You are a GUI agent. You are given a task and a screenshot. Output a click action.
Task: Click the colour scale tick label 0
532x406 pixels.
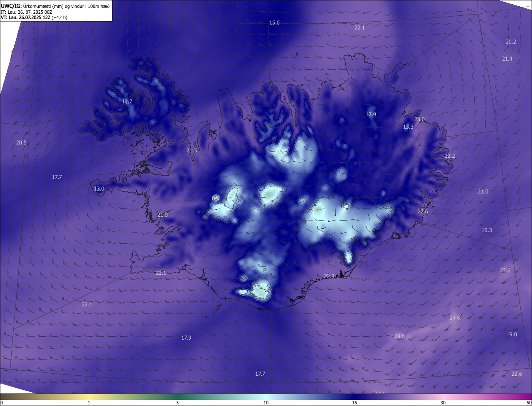click(2, 403)
